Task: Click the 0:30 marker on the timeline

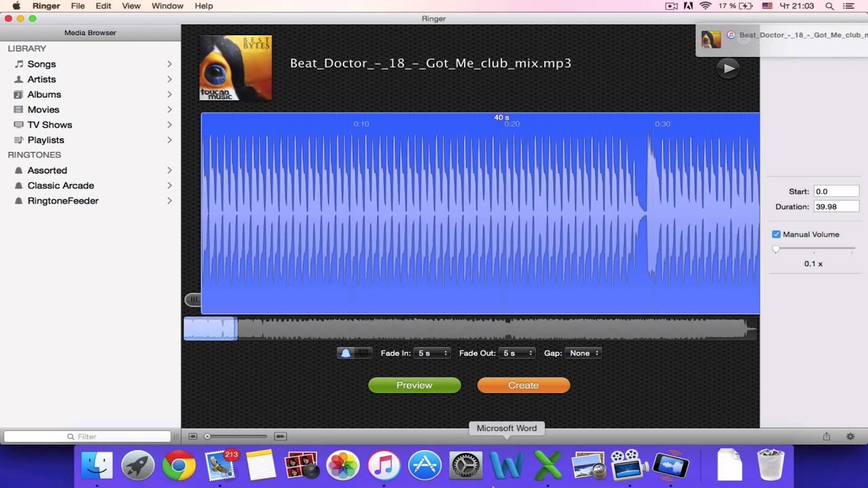Action: (663, 124)
